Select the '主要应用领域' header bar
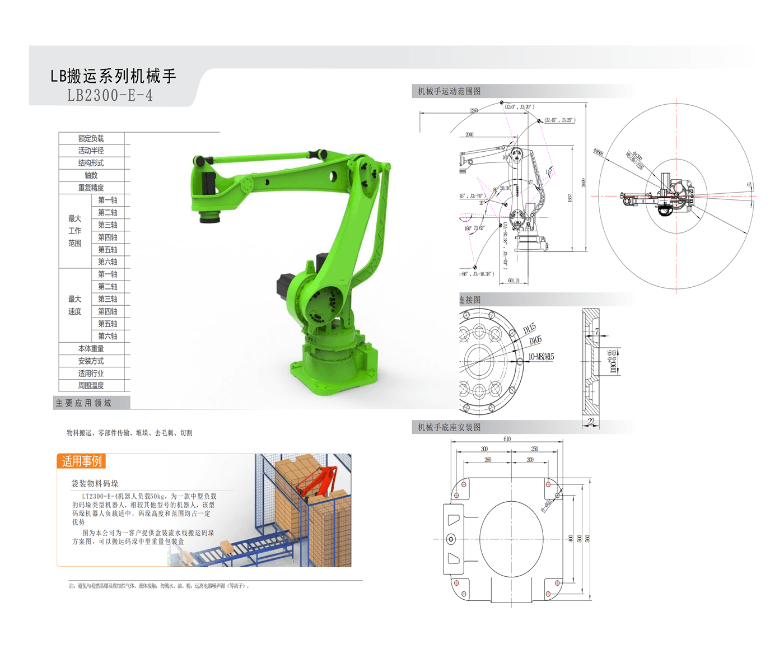784x672 pixels. click(x=92, y=403)
